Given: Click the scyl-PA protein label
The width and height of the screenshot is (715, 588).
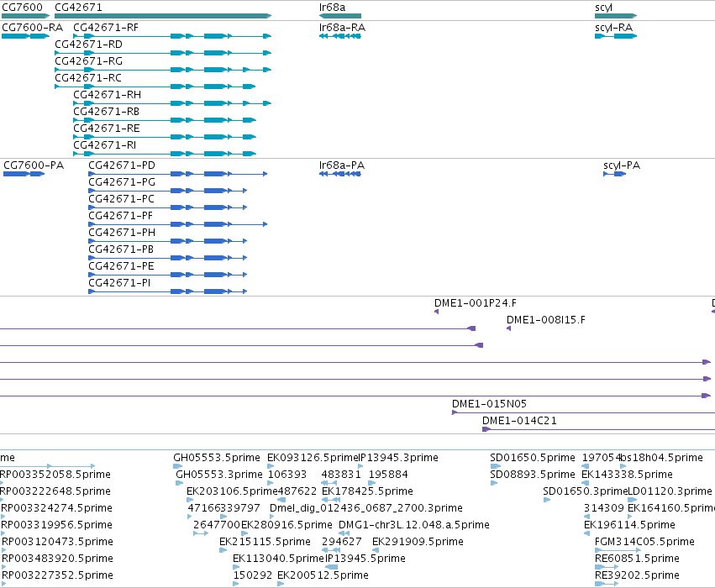Looking at the screenshot, I should [x=622, y=165].
